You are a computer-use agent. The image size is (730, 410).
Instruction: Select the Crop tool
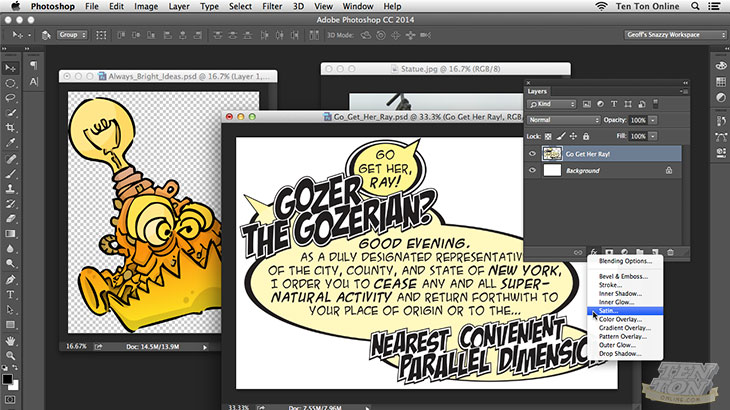click(x=12, y=128)
